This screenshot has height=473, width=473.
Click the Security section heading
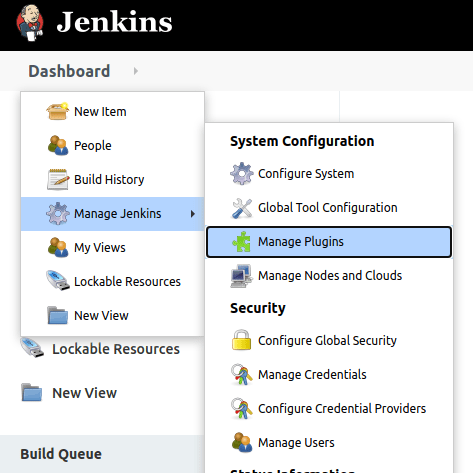click(258, 308)
